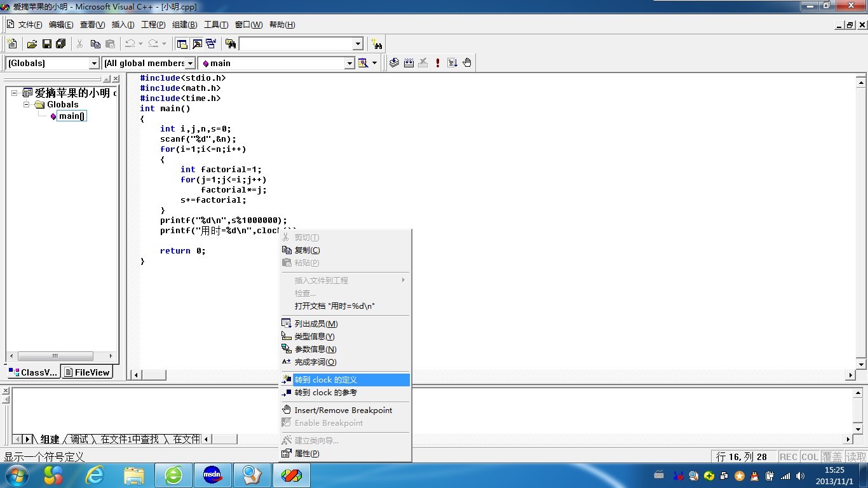Select the 调试 output tab
868x488 pixels.
79,439
